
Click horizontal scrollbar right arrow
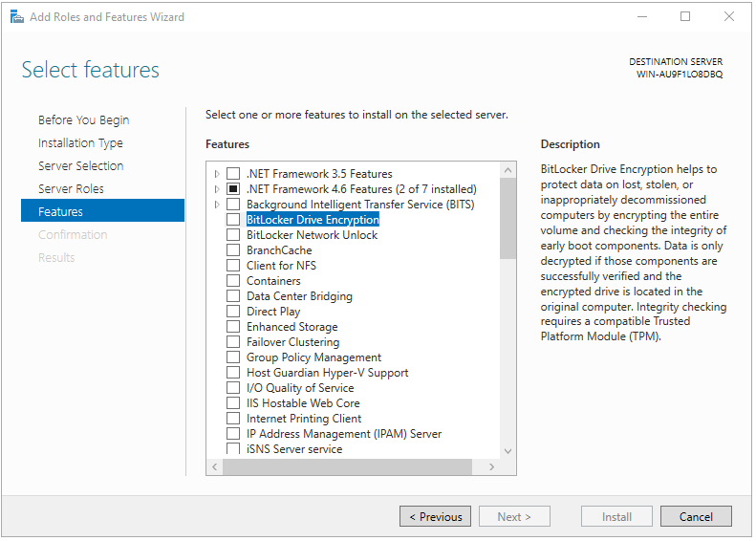point(492,466)
